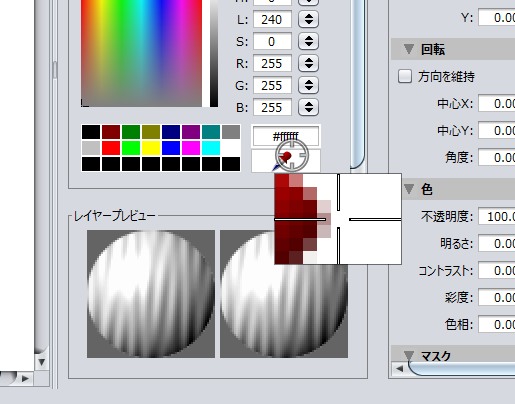Click the B value stepper arrows
Viewport: 515px width, 404px height.
point(308,107)
